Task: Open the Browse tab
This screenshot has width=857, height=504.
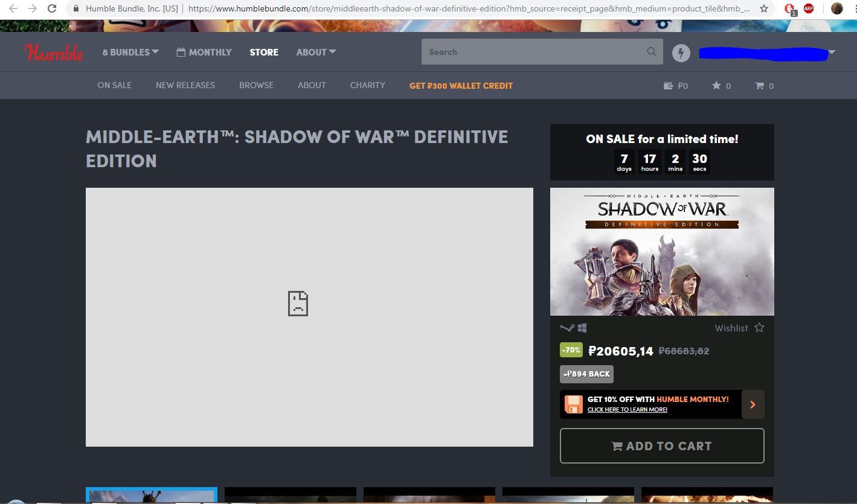Action: [x=256, y=86]
